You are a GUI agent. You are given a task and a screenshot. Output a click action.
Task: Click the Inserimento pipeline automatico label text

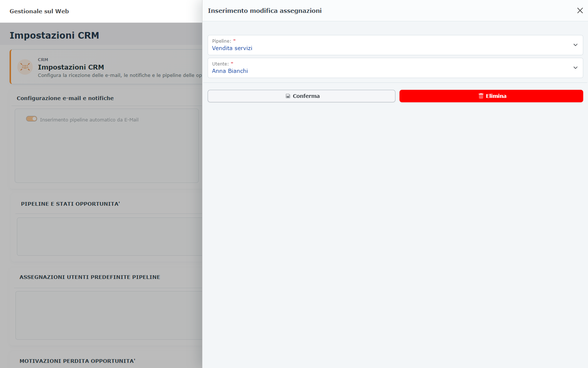(89, 120)
